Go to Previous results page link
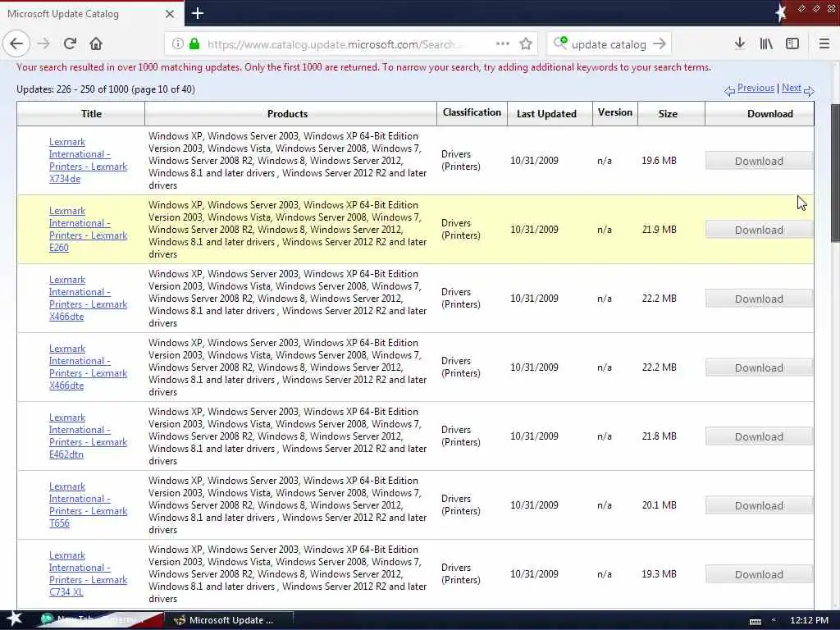The image size is (840, 630). [756, 88]
